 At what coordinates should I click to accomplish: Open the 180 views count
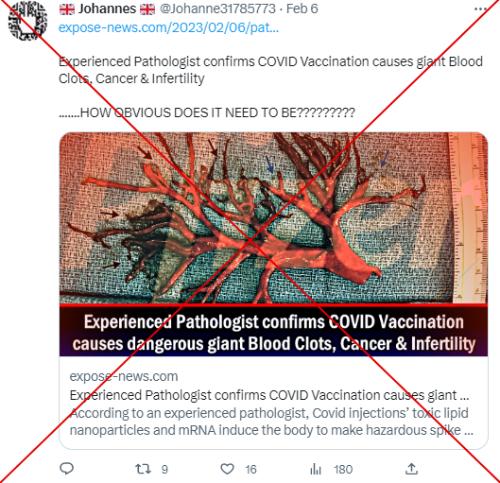click(343, 470)
